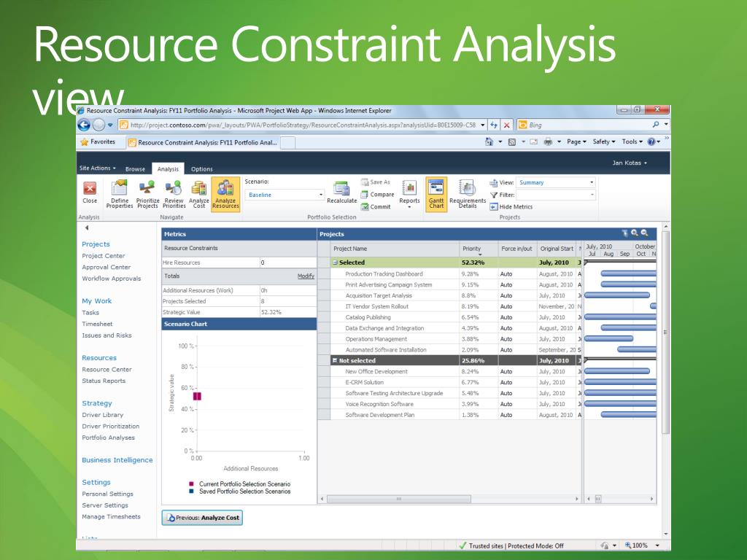747x560 pixels.
Task: Open Define Properties in the ribbon
Action: [x=119, y=194]
